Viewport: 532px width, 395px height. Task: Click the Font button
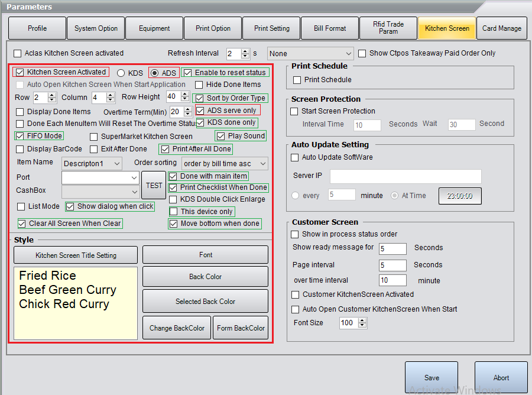205,255
